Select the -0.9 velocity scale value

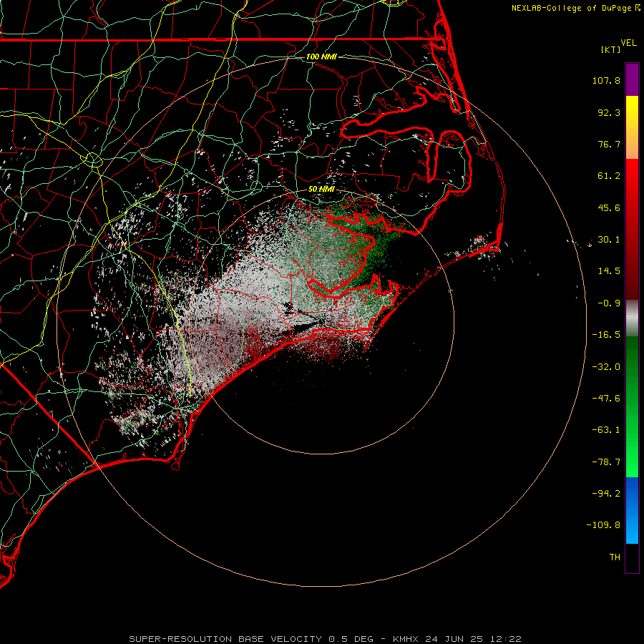pos(609,303)
